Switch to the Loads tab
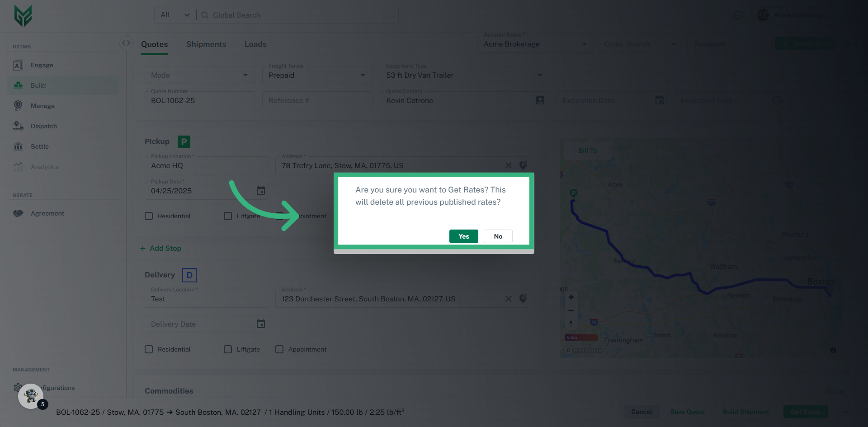 (255, 44)
